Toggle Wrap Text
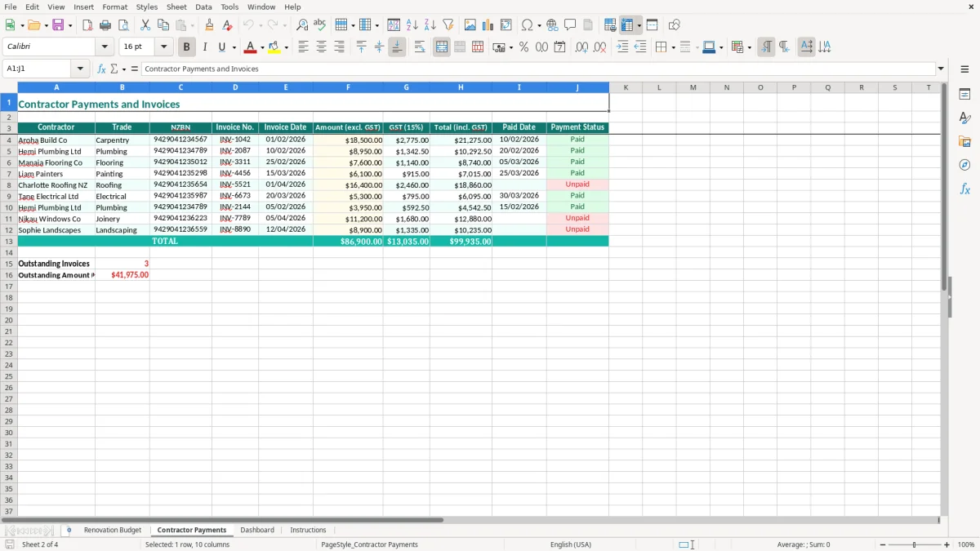This screenshot has height=551, width=980. tap(420, 47)
